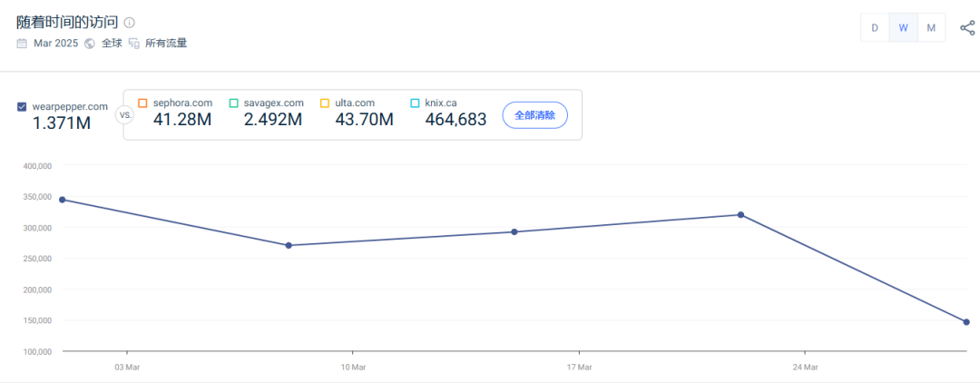Viewport: 980px width, 383px height.
Task: Click the share icon
Action: coord(967,27)
